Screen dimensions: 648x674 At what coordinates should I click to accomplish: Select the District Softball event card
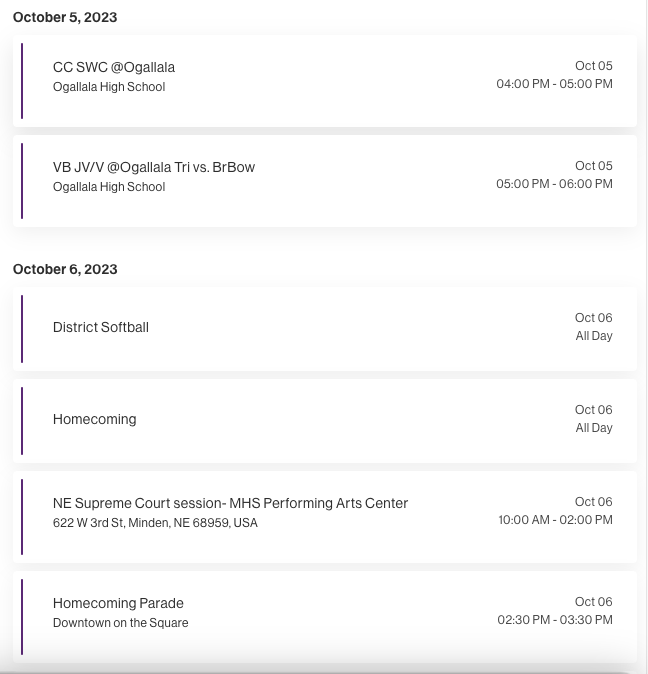[325, 329]
